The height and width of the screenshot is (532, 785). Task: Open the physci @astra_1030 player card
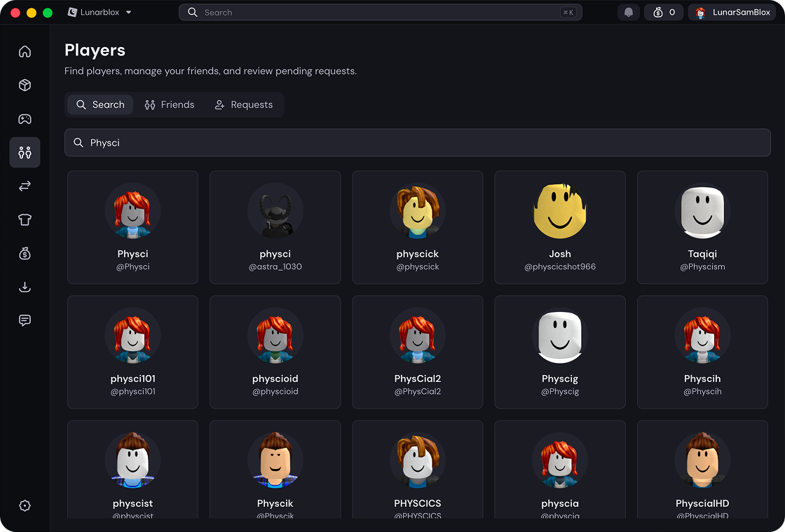click(275, 227)
